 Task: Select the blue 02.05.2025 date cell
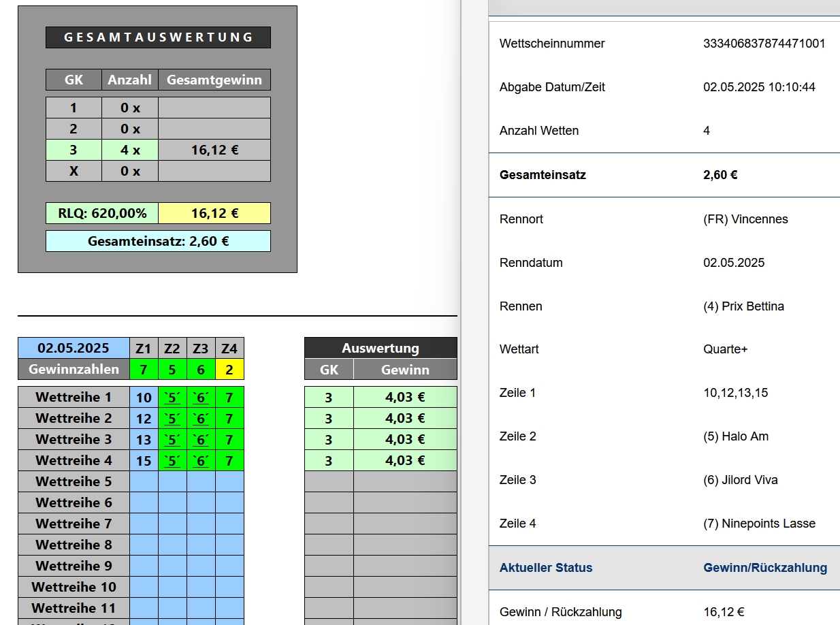pos(74,348)
